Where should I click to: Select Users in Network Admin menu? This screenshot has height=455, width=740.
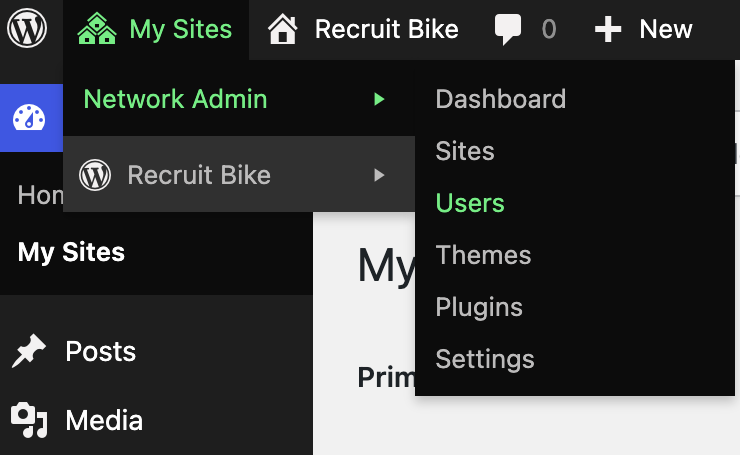[470, 203]
